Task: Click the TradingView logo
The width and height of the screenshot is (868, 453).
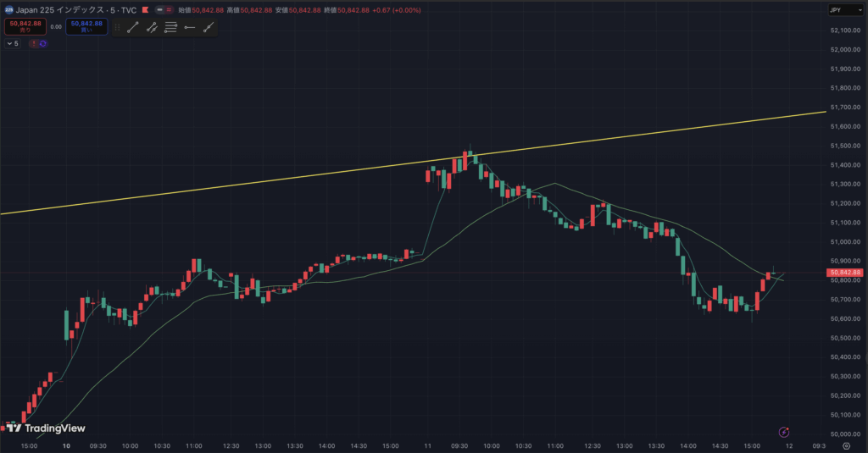Action: pos(47,428)
